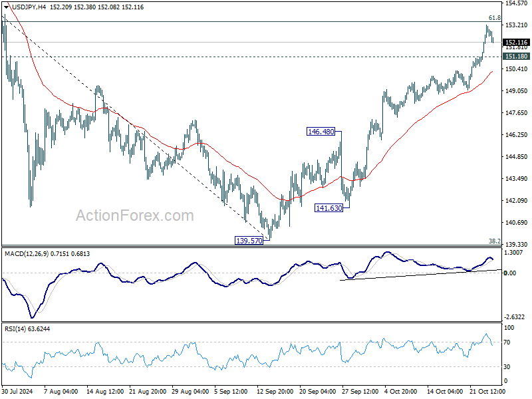532x399 pixels.
Task: Click the 153.210 price axis value
Action: tap(517, 25)
